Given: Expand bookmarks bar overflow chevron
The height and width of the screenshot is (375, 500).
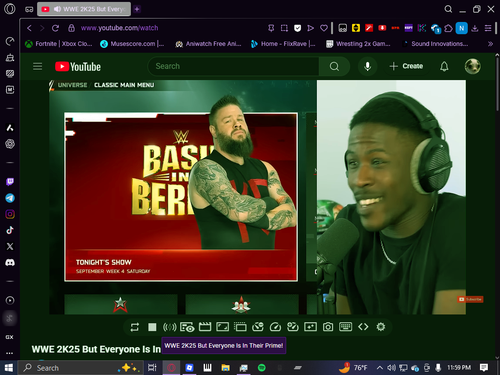Looking at the screenshot, I should point(490,44).
